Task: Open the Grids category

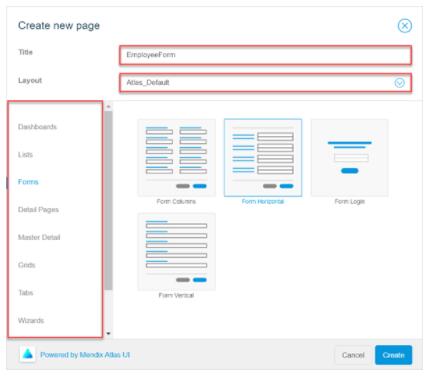Action: pos(27,265)
